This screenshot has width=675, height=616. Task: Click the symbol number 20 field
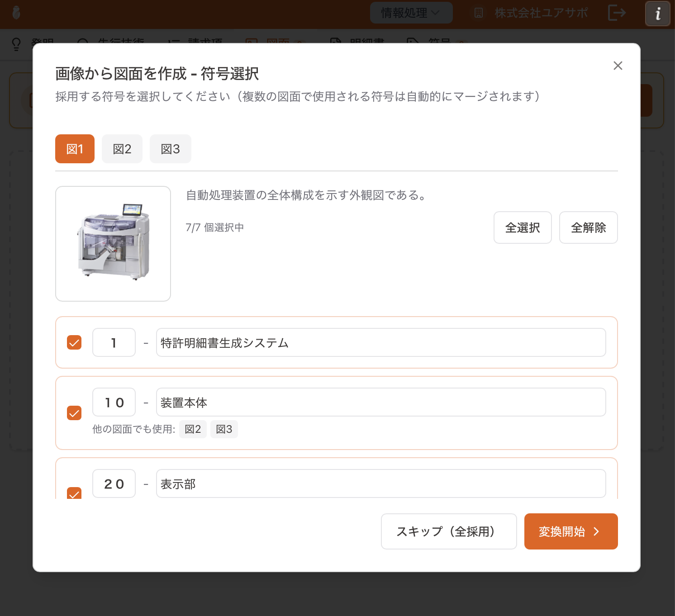(114, 483)
